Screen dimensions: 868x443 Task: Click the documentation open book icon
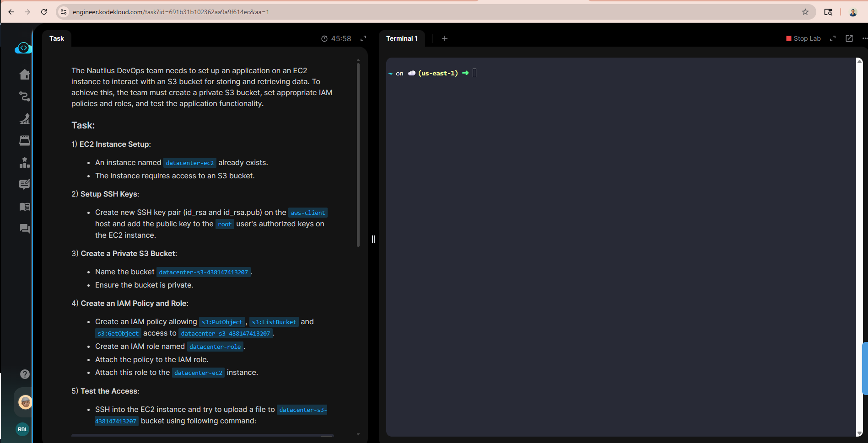tap(25, 207)
